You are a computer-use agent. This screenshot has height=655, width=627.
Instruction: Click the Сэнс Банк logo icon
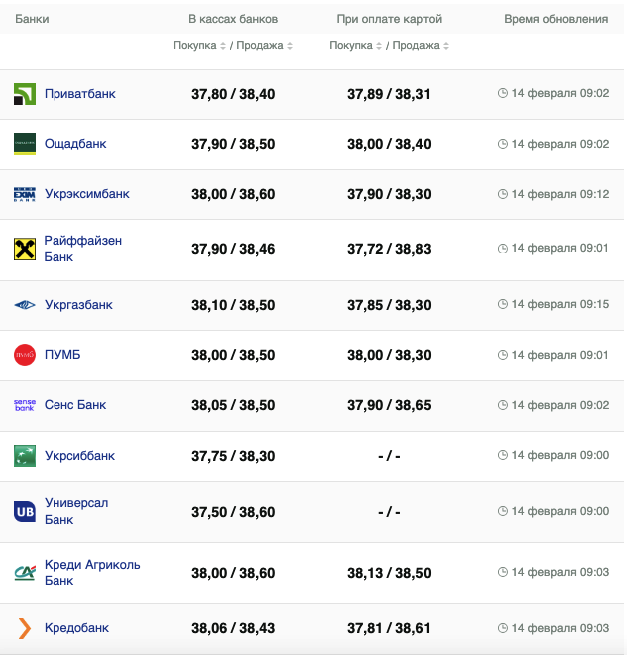coord(25,405)
